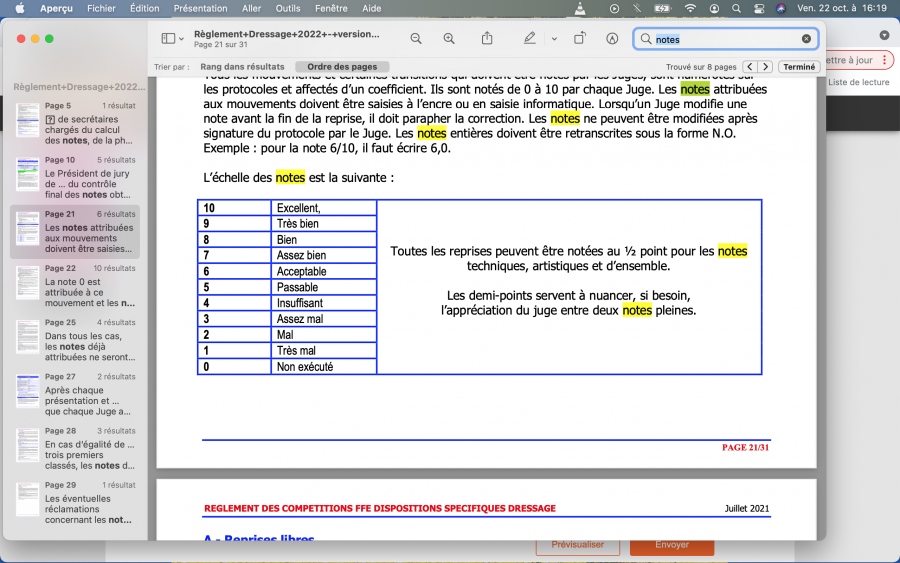The image size is (900, 563).
Task: Go to the next search result
Action: click(765, 67)
